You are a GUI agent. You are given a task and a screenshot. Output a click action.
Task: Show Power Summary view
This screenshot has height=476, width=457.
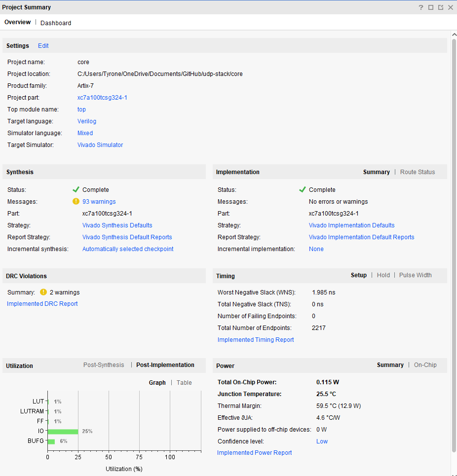390,365
